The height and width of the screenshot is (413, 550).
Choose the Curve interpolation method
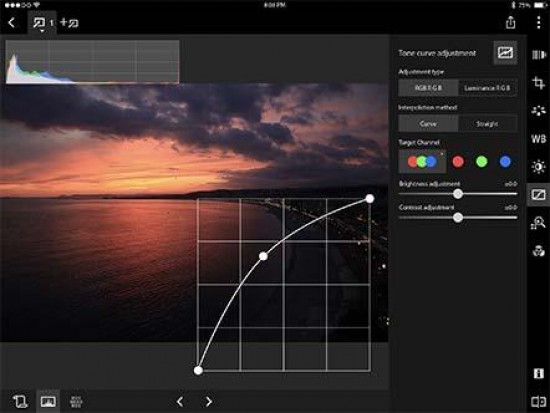coord(428,124)
